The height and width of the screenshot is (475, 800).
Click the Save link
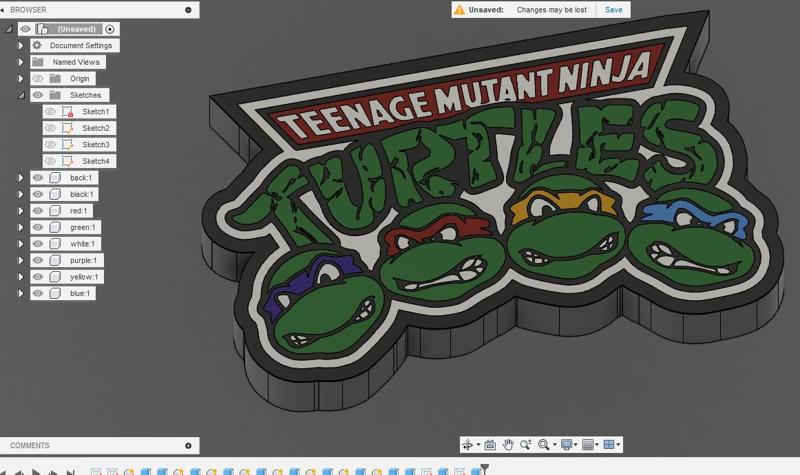point(613,10)
